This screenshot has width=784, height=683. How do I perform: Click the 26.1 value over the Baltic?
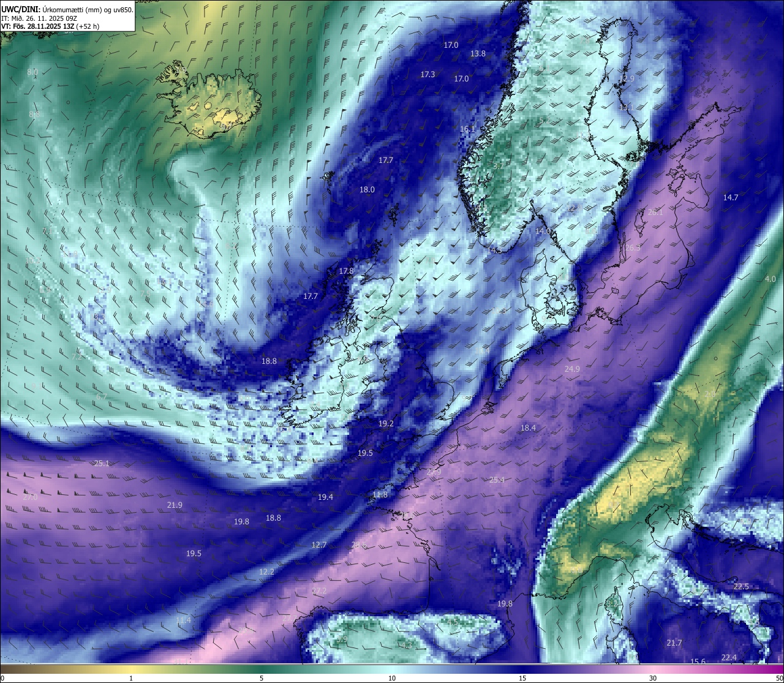655,212
